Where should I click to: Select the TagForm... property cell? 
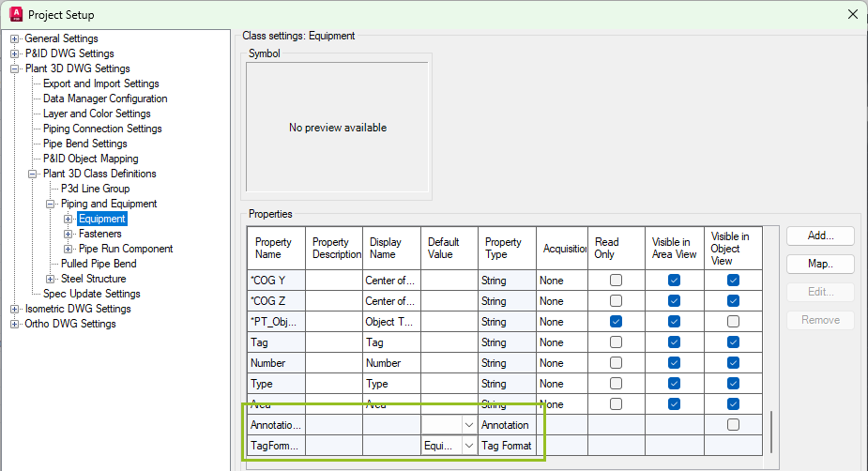pyautogui.click(x=276, y=446)
